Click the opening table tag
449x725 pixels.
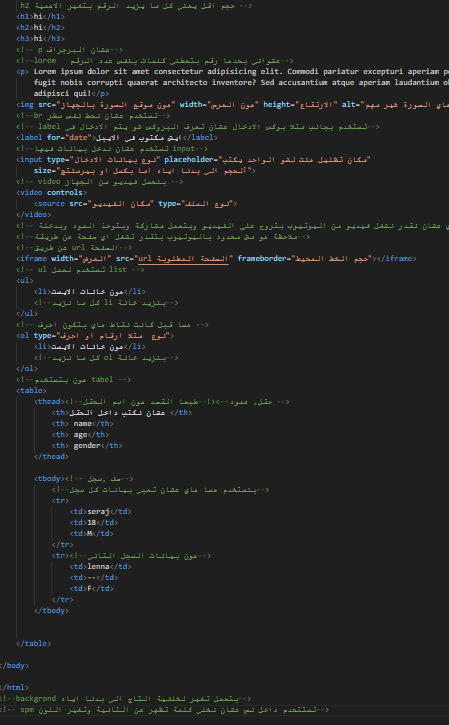[x=31, y=391]
